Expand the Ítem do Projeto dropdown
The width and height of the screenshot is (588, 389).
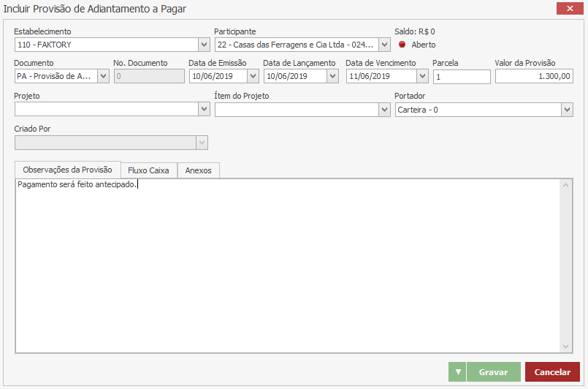[384, 109]
